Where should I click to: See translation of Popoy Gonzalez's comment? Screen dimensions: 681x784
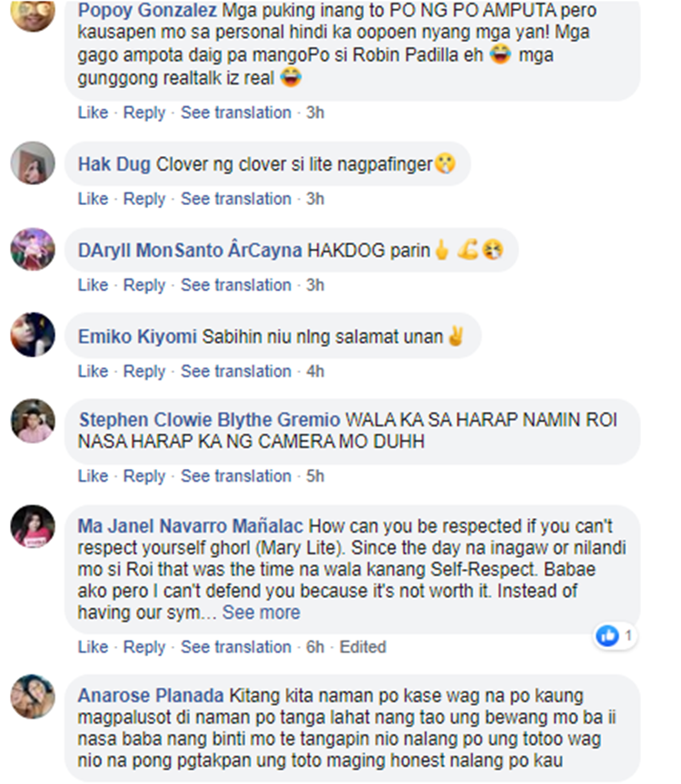click(236, 113)
